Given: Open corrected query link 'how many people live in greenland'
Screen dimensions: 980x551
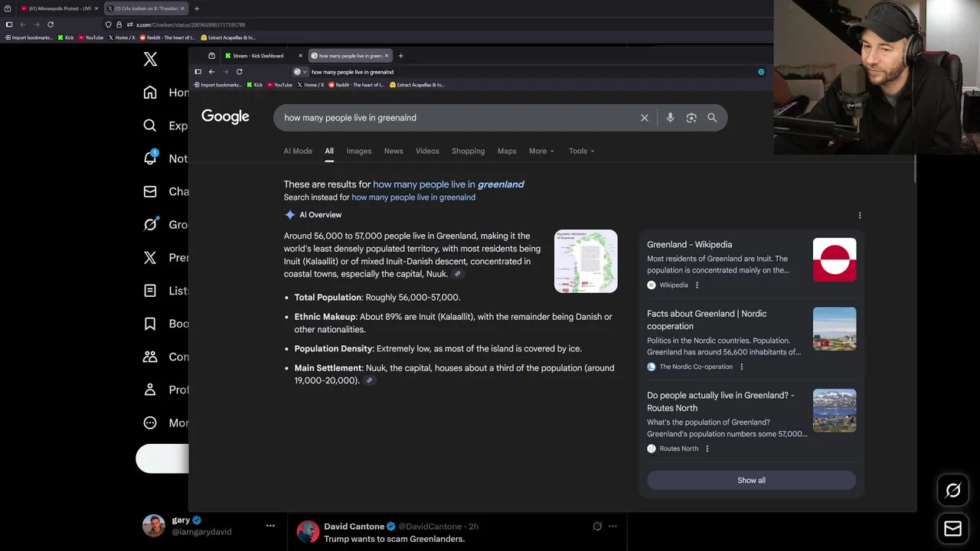Looking at the screenshot, I should (449, 184).
